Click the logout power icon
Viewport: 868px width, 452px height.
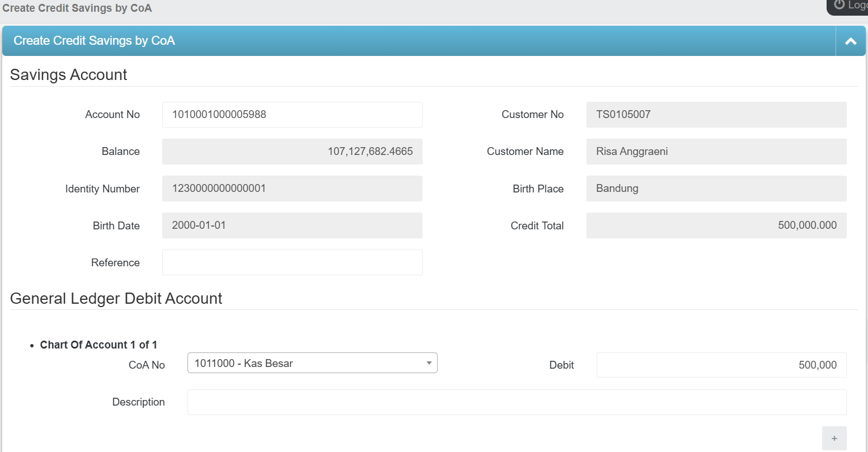click(x=839, y=5)
